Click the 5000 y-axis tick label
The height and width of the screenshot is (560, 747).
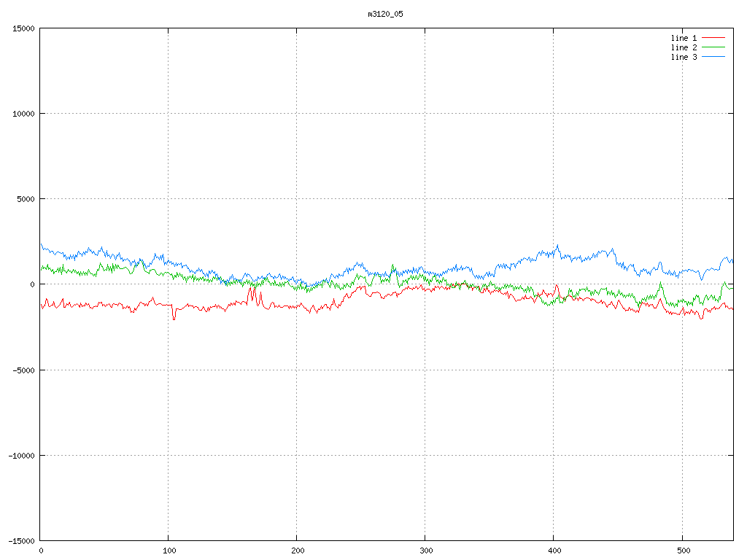(x=26, y=199)
